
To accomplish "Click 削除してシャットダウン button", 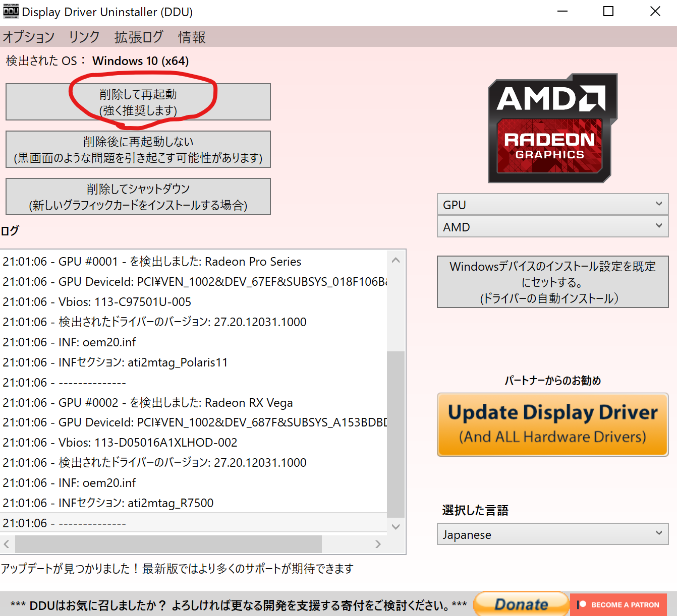I will point(138,197).
